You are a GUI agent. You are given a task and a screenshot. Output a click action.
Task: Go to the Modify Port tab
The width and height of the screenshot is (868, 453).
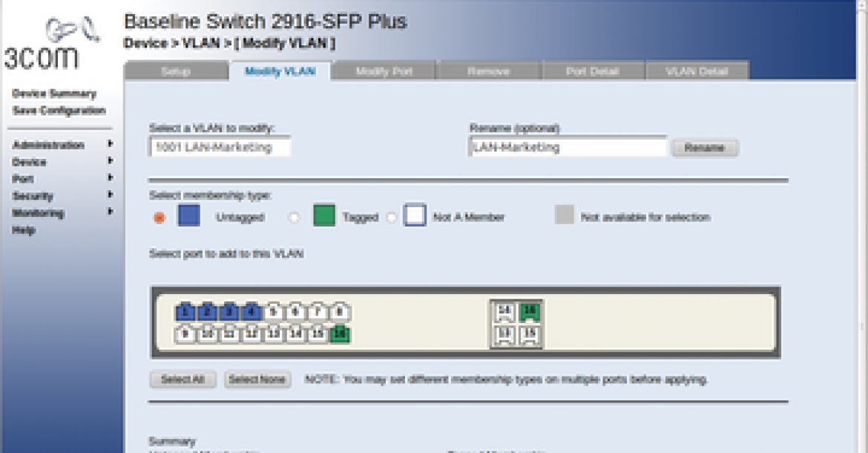[384, 71]
